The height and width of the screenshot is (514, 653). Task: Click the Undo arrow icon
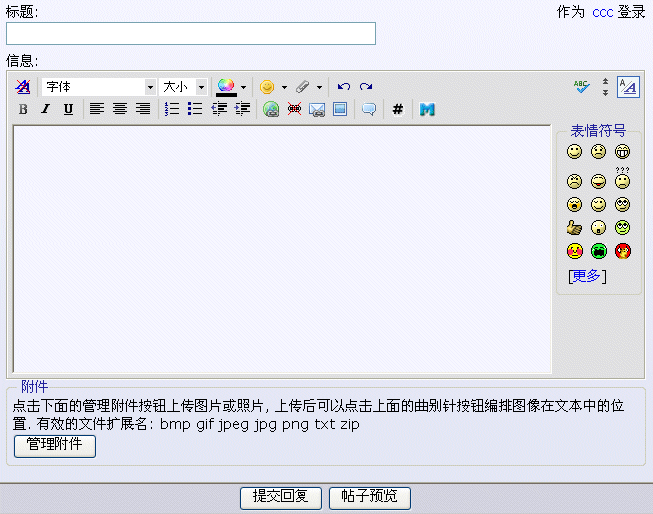[344, 87]
